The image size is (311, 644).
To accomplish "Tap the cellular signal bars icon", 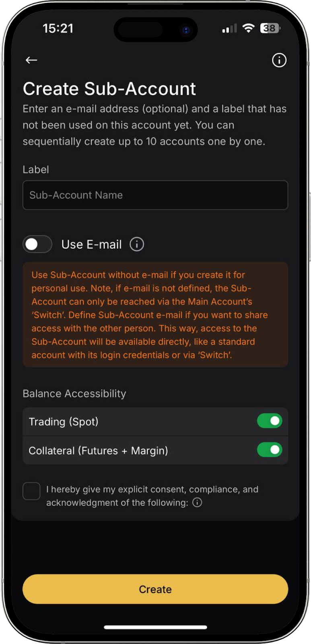I will click(229, 29).
